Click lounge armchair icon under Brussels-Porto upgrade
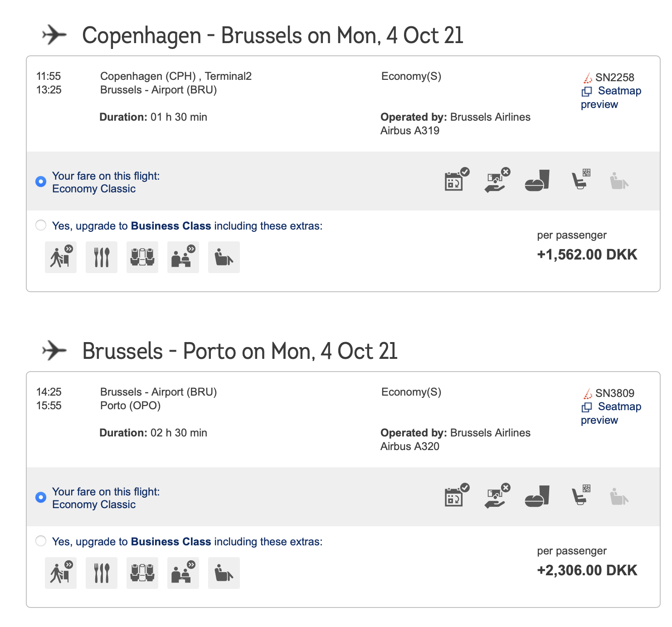672x627 pixels. click(224, 573)
